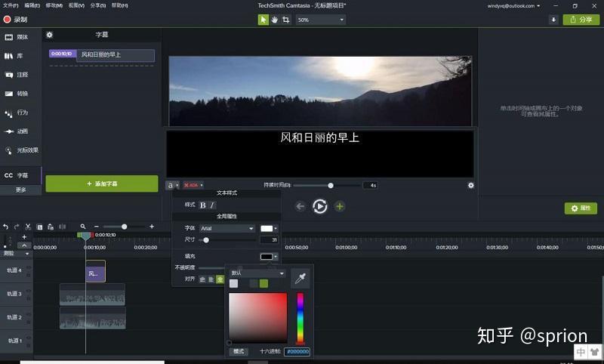Open the 文件 file menu
The height and width of the screenshot is (364, 604).
pos(11,5)
